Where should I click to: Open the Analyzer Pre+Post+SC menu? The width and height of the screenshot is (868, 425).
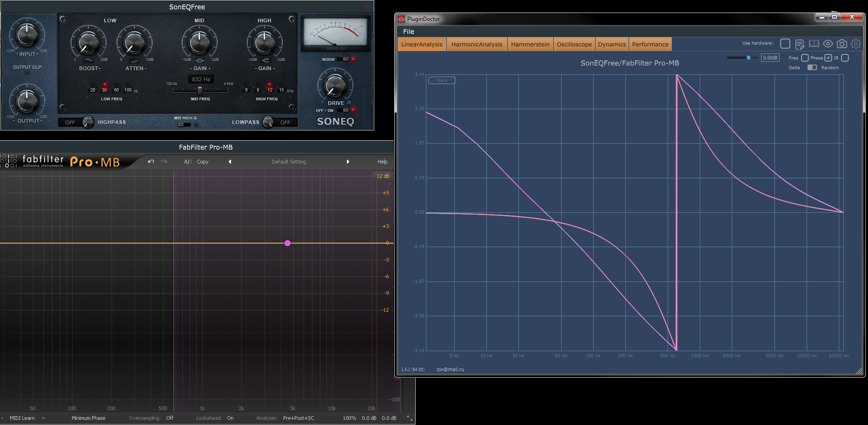pos(298,418)
